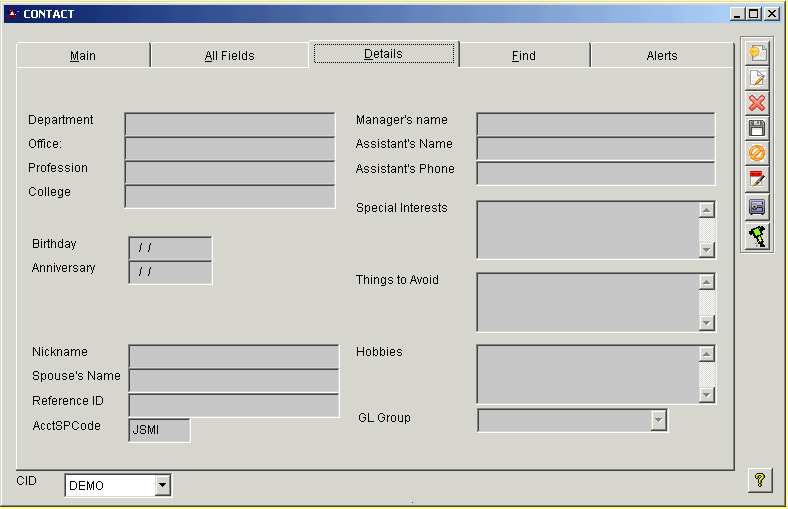Screen dimensions: 788x509
Task: Go to the Find tab
Action: (x=523, y=56)
